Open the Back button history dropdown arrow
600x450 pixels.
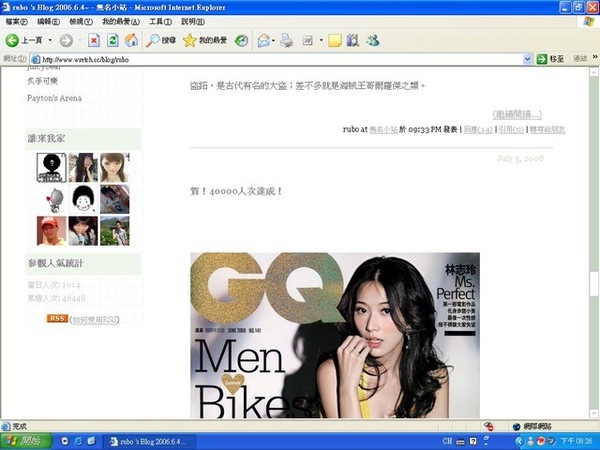click(x=50, y=40)
